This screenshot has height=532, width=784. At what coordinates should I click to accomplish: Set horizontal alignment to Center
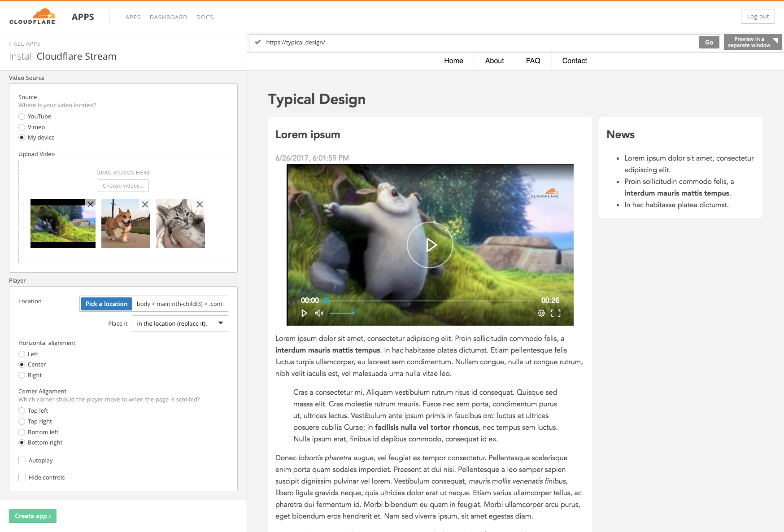pos(22,364)
